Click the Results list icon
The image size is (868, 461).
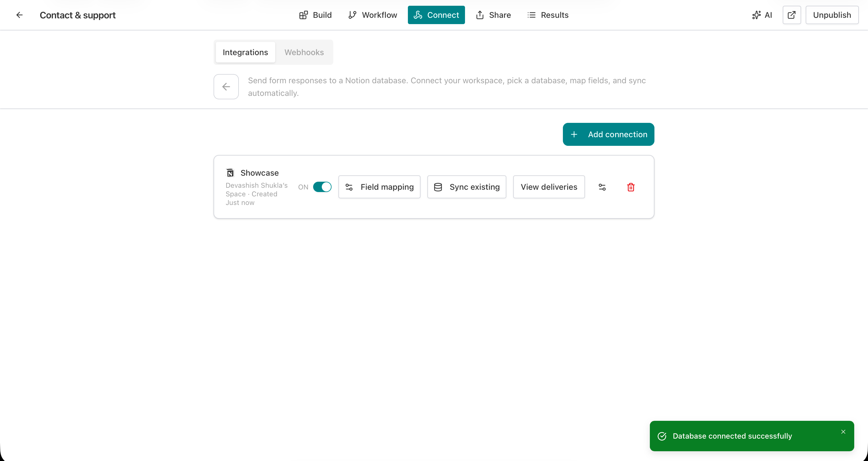coord(531,15)
